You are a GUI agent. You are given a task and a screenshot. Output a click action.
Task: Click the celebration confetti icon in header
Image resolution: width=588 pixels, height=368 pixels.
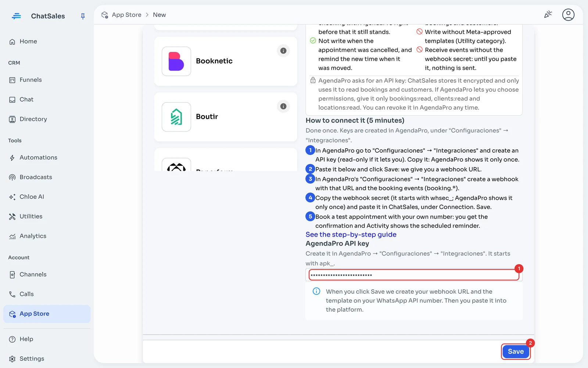click(x=548, y=15)
